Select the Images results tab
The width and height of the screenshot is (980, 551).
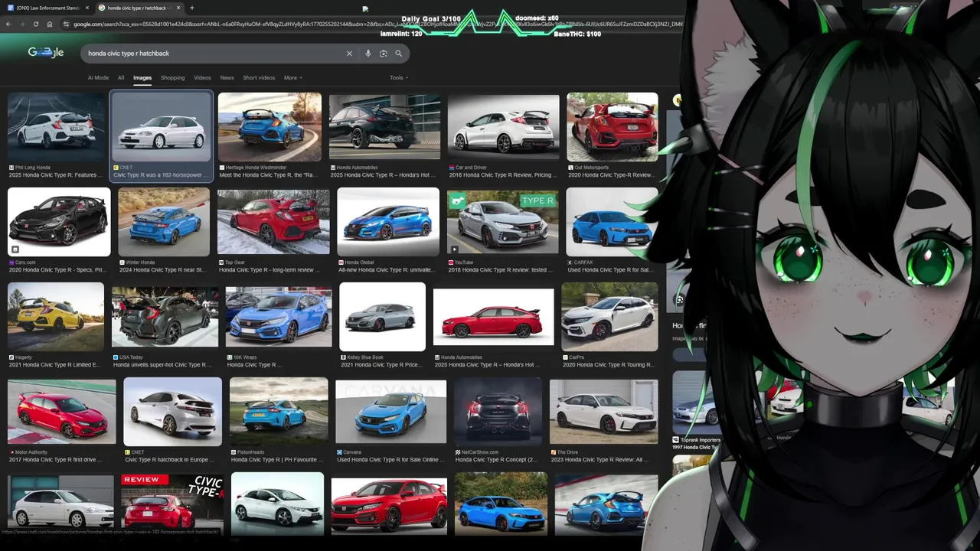[142, 77]
